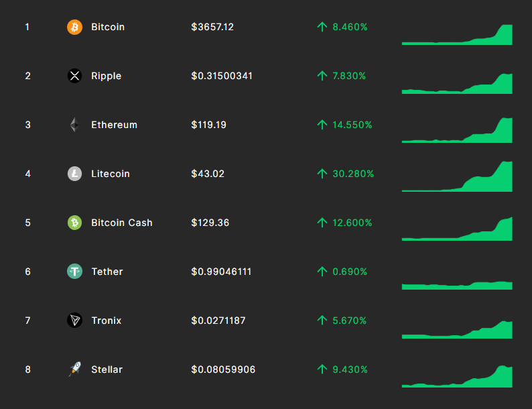Click the orange Bitcoin logo icon
The width and height of the screenshot is (532, 409).
click(74, 27)
